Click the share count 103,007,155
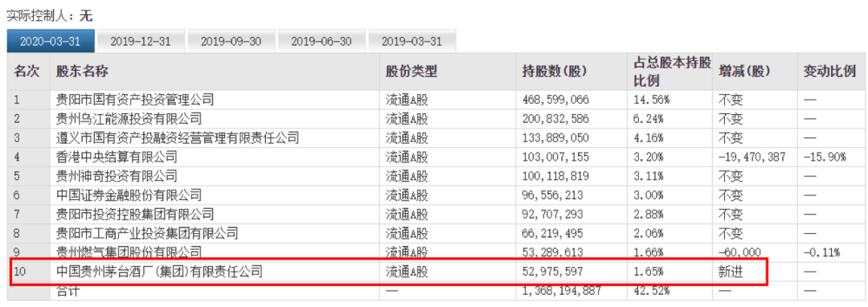Screen dimensions: 868x307 (x=556, y=157)
